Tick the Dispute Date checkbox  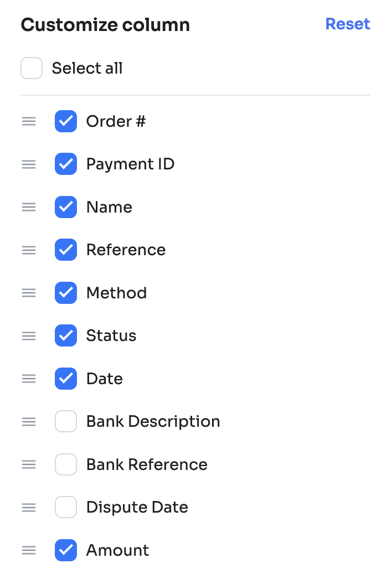pyautogui.click(x=66, y=508)
